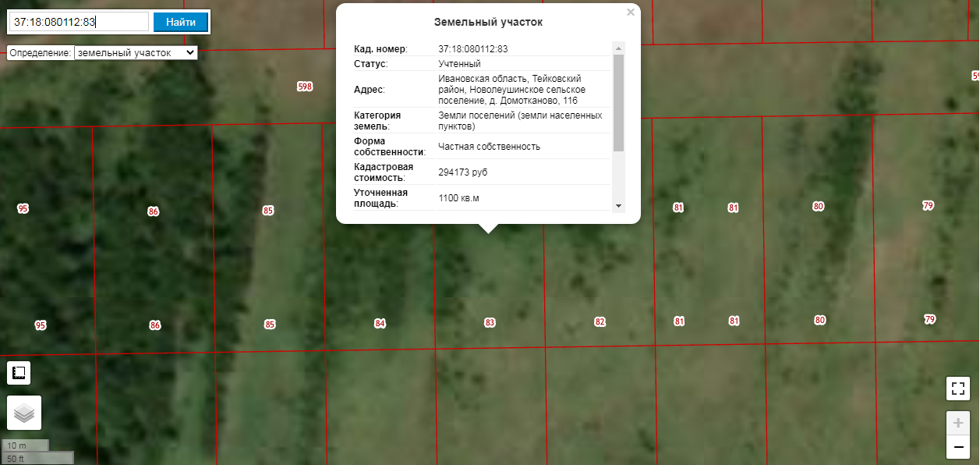This screenshot has height=465, width=980.
Task: Zoom out with the minus button
Action: click(x=958, y=447)
